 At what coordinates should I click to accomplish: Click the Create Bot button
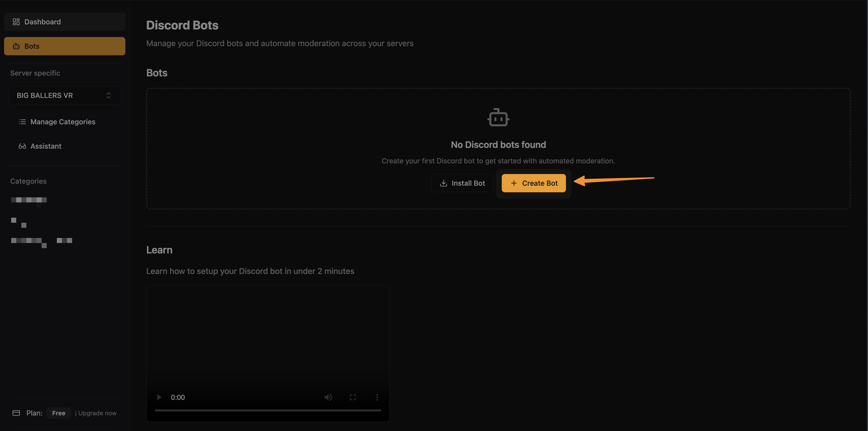pyautogui.click(x=534, y=183)
